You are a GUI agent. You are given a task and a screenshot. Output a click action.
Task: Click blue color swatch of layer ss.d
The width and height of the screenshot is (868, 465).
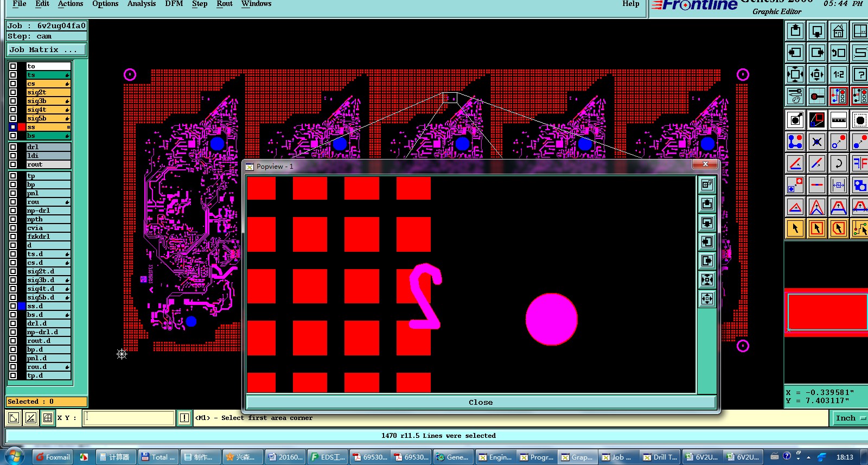point(22,306)
